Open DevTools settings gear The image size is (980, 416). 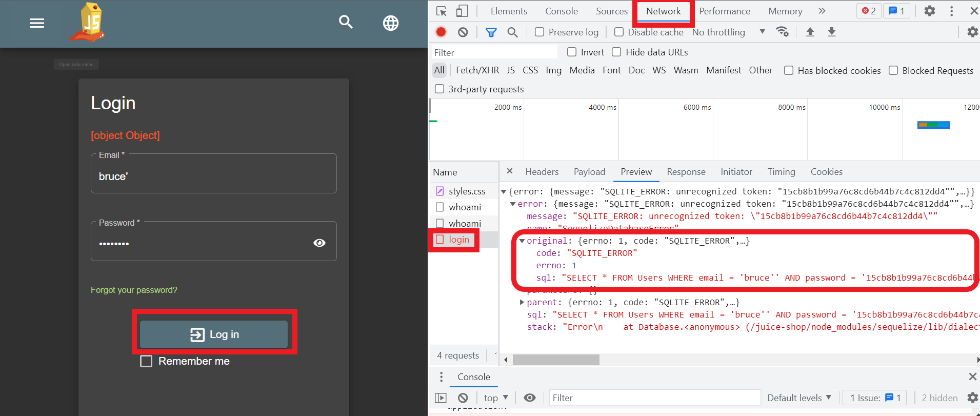click(929, 11)
